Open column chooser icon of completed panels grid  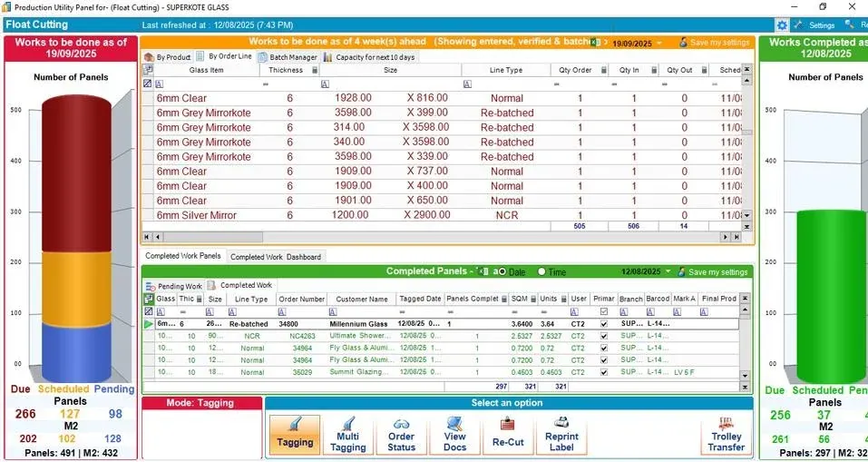click(x=149, y=300)
